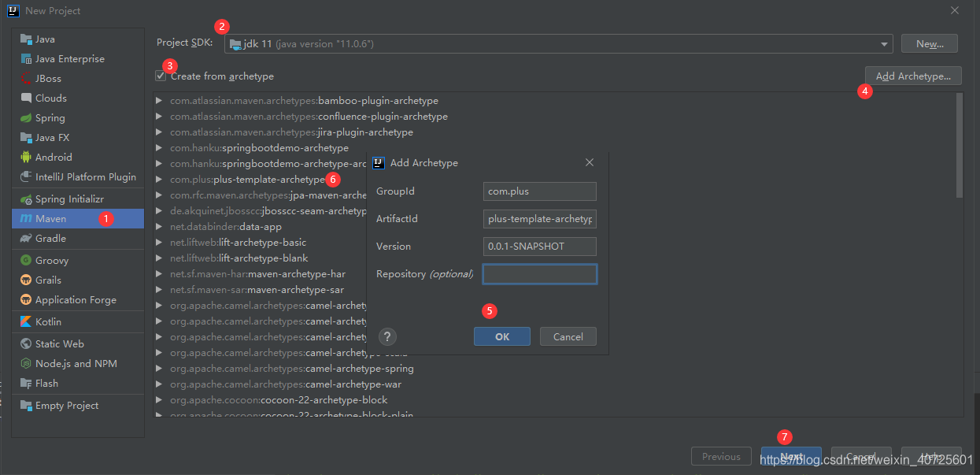Choose the Java Enterprise icon

[27, 59]
